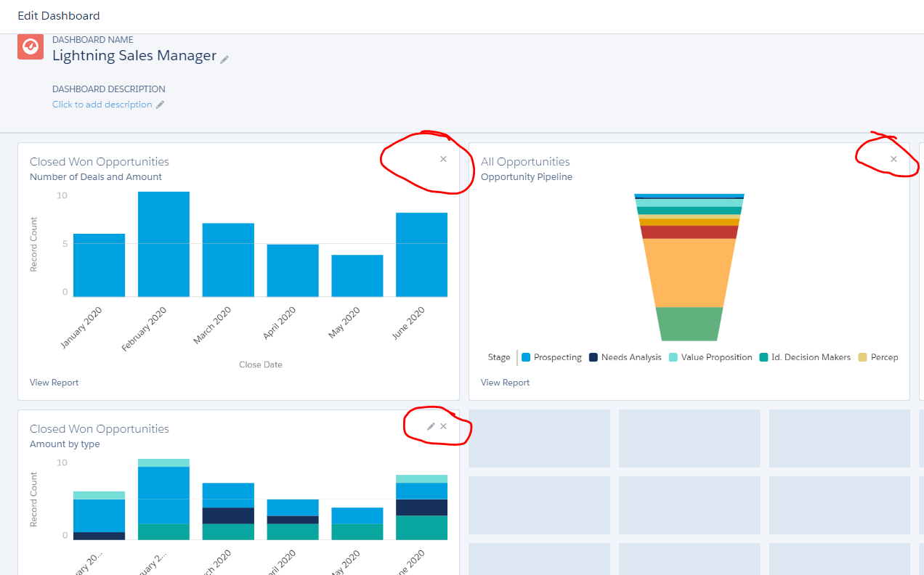Click the Id. Decision Makers legend swatch
This screenshot has height=575, width=924.
pos(763,357)
